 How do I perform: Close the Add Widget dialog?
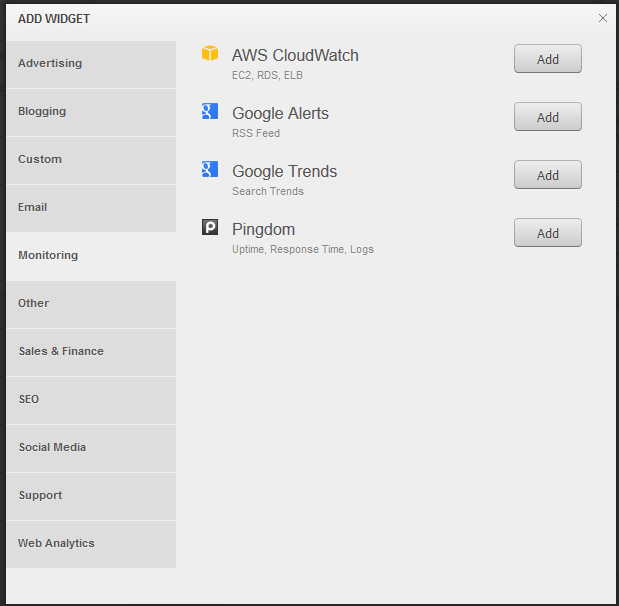(x=602, y=18)
